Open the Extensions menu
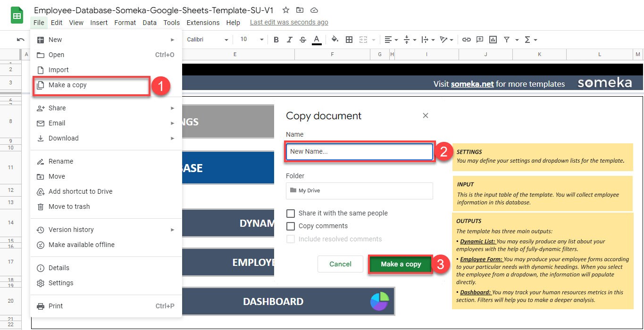Screen dimensions: 644x330 [x=203, y=22]
